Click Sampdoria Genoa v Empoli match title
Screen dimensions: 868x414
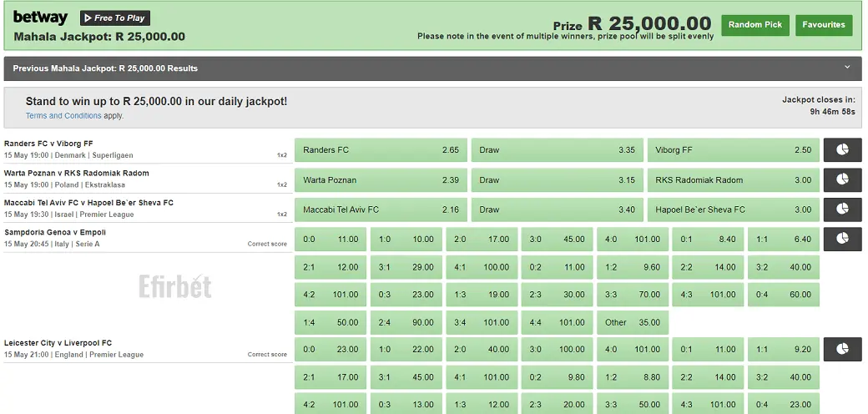tap(55, 232)
